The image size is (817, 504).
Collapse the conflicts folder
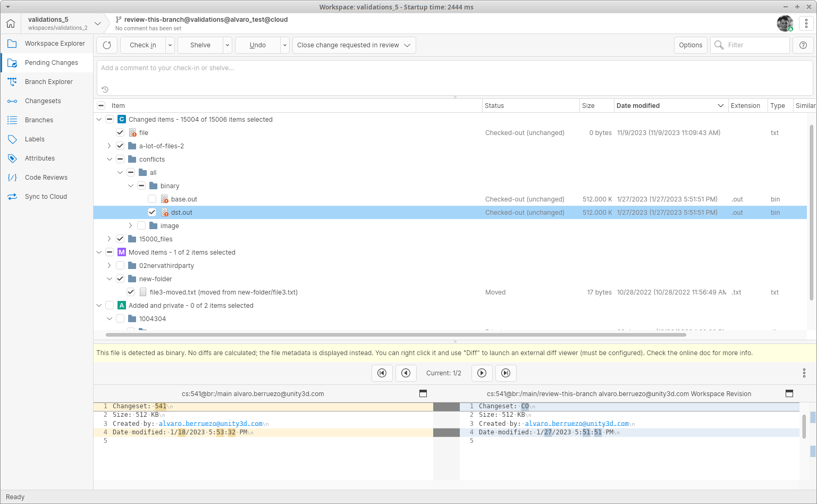(110, 159)
